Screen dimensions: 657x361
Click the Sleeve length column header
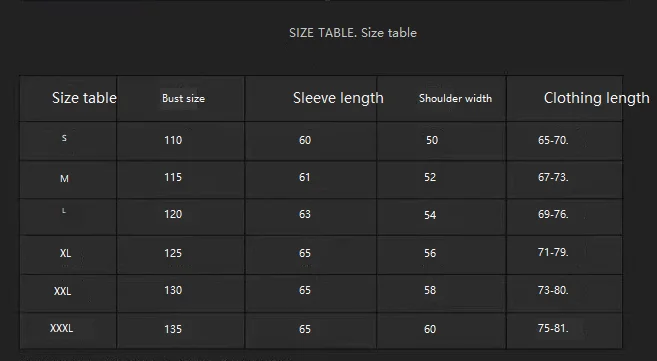(338, 98)
